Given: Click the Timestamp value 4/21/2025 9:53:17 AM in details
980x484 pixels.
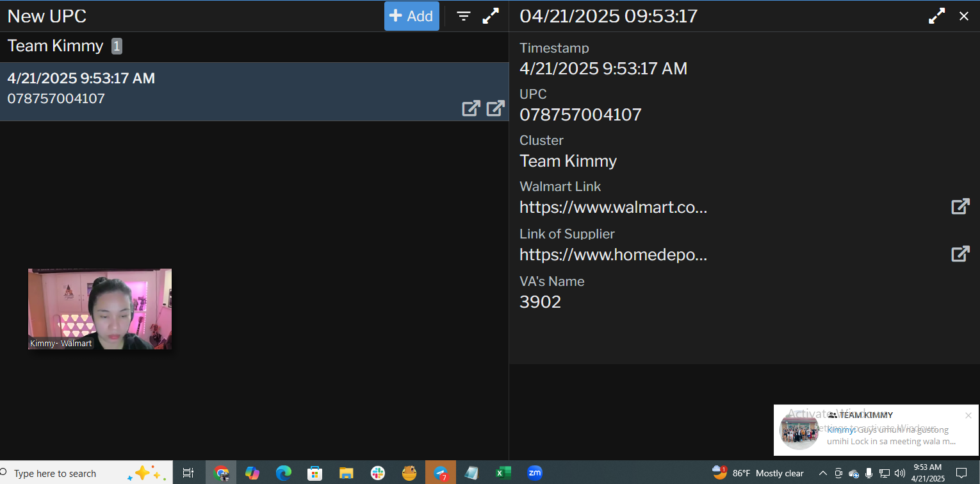Looking at the screenshot, I should pos(603,69).
